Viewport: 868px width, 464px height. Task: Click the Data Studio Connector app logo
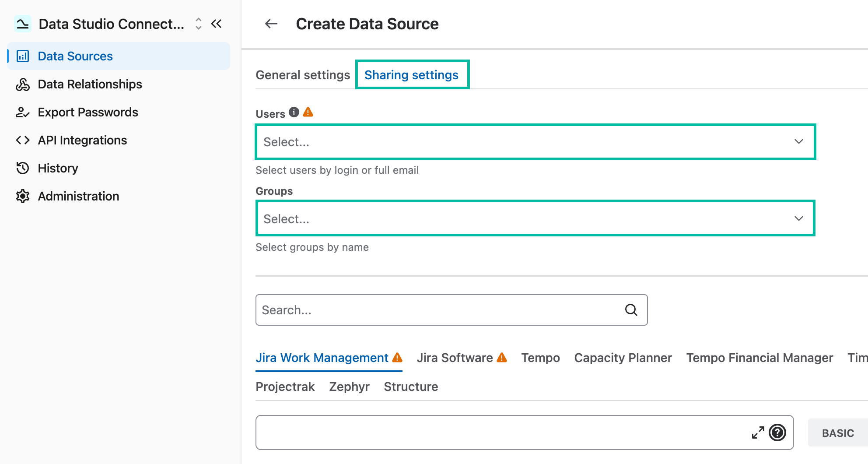coord(23,24)
